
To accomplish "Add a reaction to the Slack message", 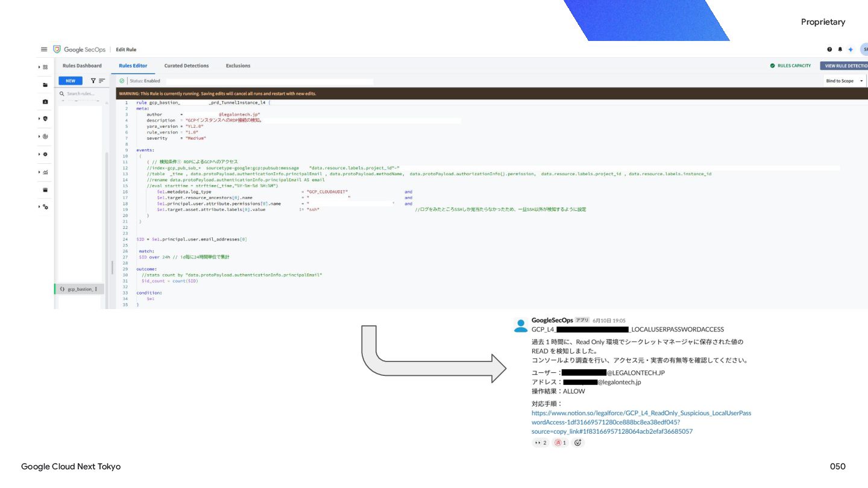I will pos(577,443).
